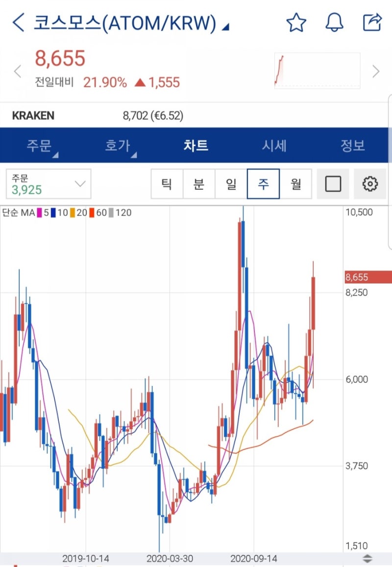The image size is (392, 567).
Task: Click the MA 20 orange color swatch
Action: [x=72, y=213]
